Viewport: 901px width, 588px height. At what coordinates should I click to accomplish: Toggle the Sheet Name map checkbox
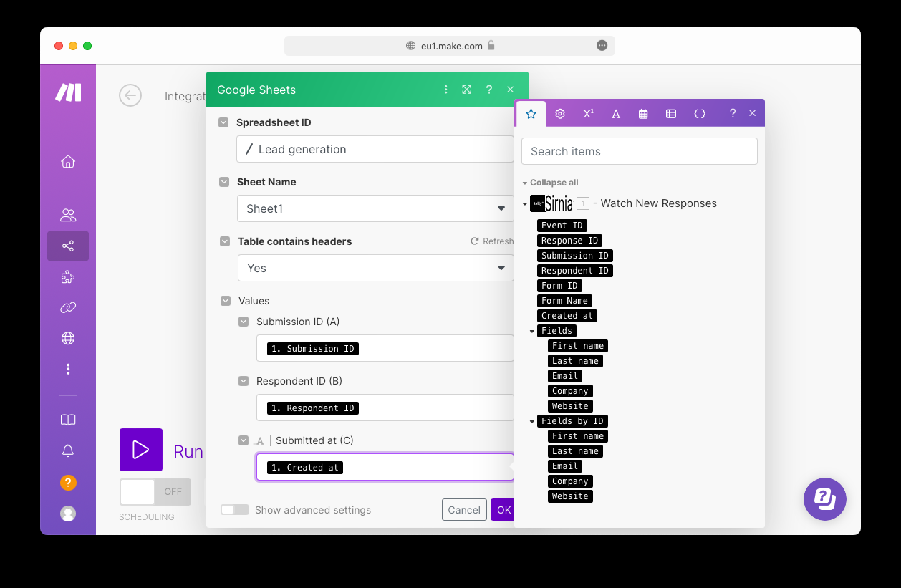click(x=224, y=182)
